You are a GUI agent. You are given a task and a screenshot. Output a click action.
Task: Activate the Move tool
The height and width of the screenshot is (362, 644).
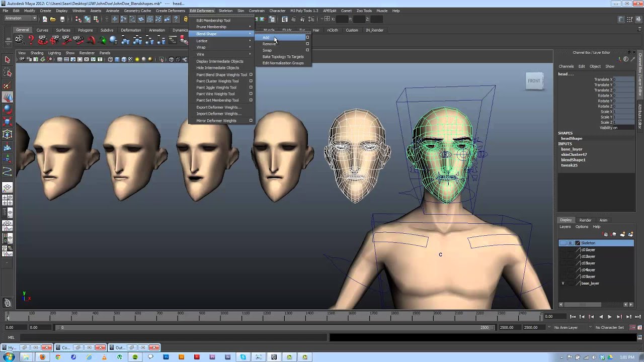tap(8, 98)
